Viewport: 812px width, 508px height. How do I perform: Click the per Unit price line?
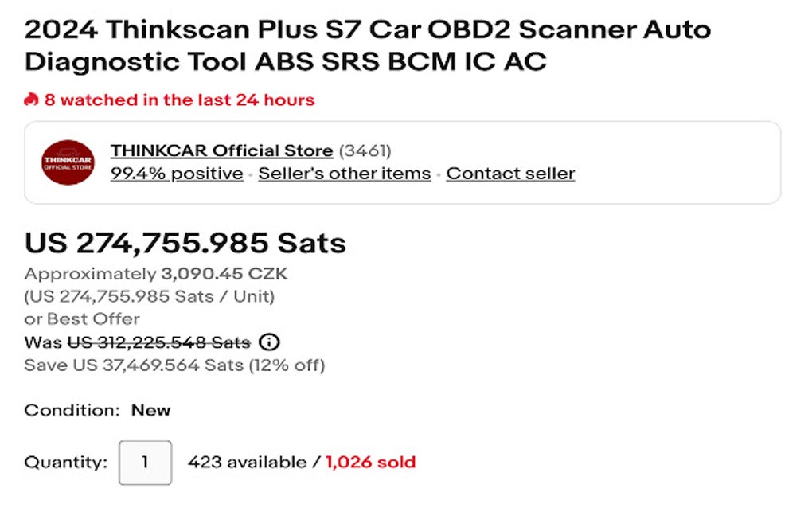150,296
